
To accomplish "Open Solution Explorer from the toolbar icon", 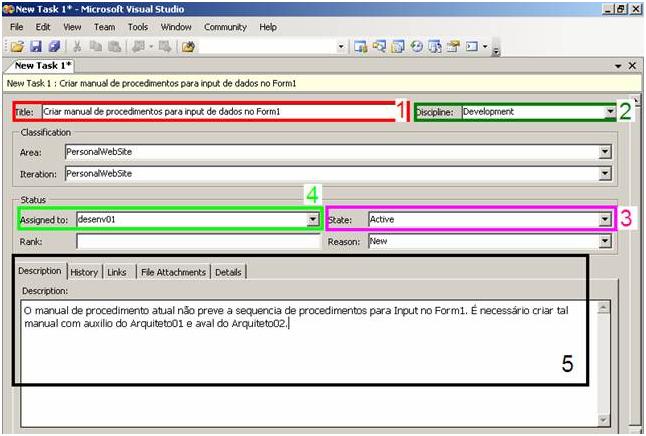I will [x=359, y=46].
